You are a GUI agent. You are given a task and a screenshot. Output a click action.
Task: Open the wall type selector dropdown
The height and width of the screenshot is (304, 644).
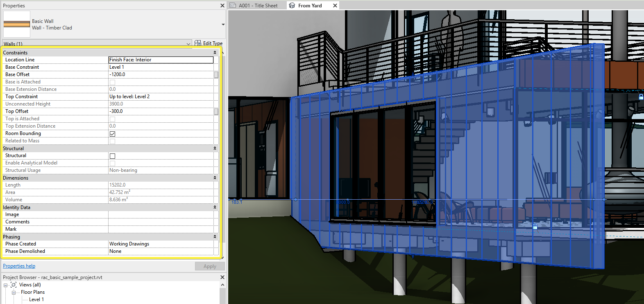coord(223,25)
